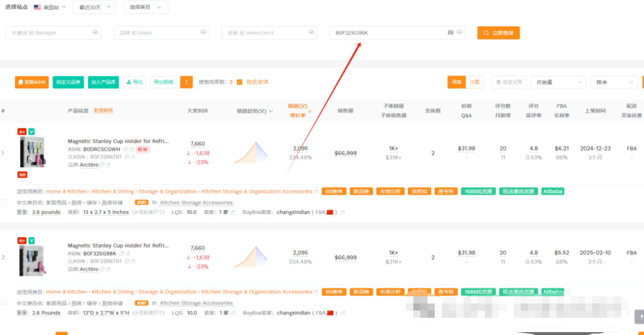Open the three-dot more actions button
The height and width of the screenshot is (335, 644).
(186, 82)
